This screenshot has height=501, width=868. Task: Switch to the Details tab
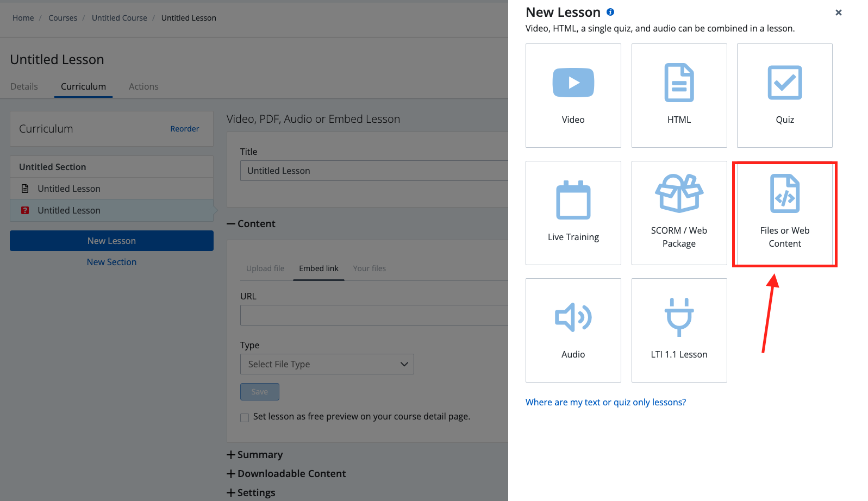point(24,86)
